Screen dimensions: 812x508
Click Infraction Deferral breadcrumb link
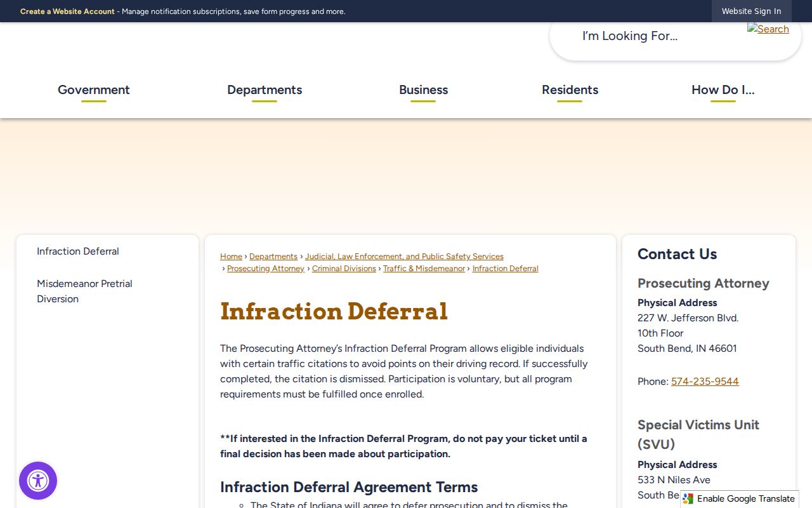tap(506, 269)
